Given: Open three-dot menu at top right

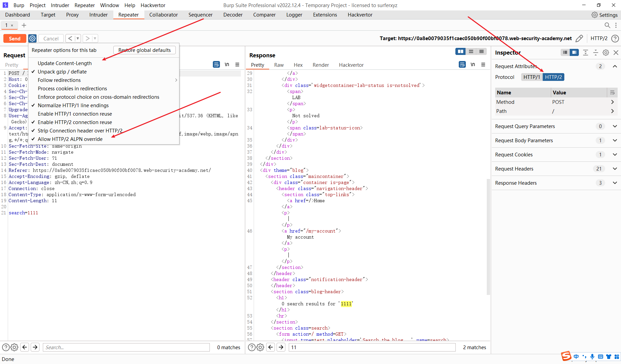Looking at the screenshot, I should tap(616, 25).
